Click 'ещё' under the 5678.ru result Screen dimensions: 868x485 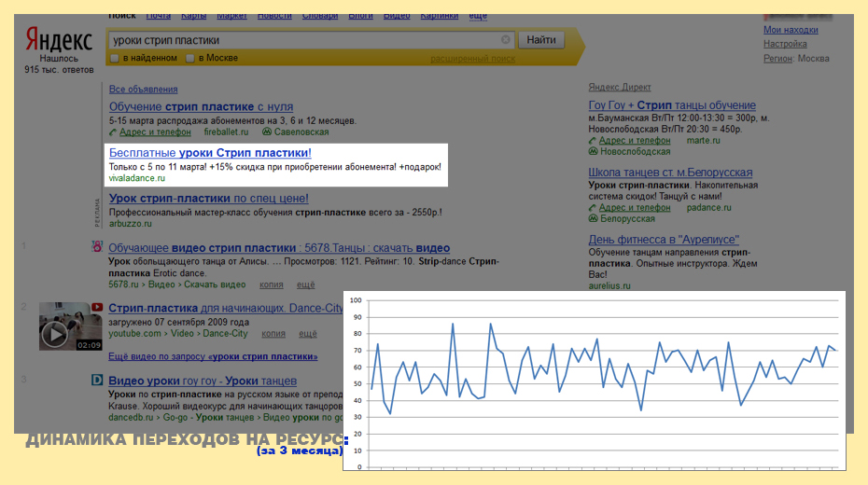(305, 284)
